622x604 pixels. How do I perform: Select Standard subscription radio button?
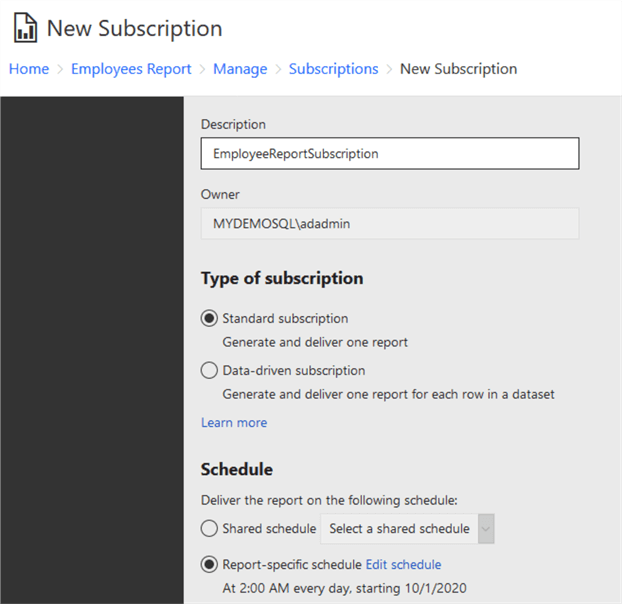coord(209,319)
